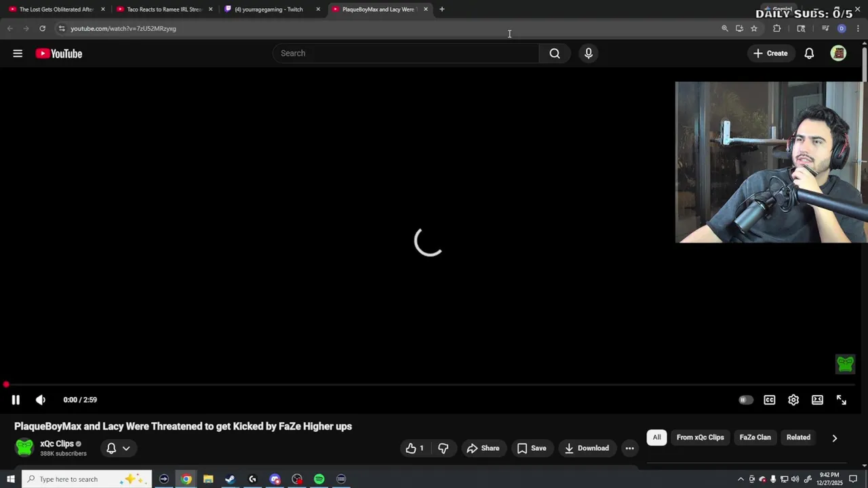Viewport: 868px width, 488px height.
Task: Click the taskbar search box
Action: click(x=86, y=479)
